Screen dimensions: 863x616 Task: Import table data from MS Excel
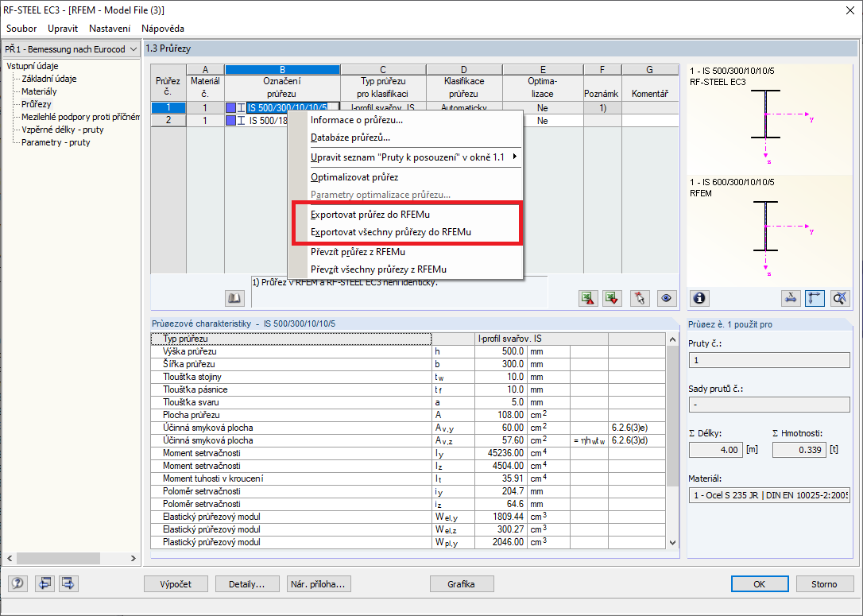(611, 298)
